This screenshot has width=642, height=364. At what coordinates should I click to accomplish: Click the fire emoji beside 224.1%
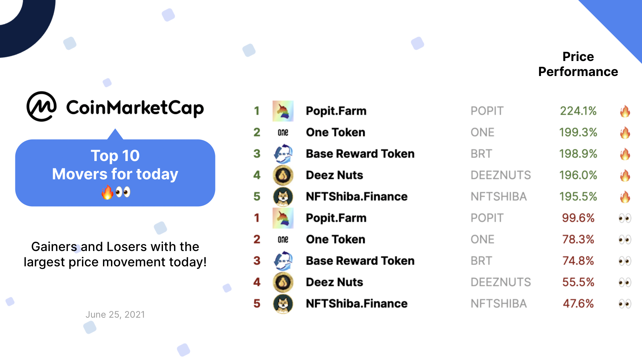tap(625, 111)
